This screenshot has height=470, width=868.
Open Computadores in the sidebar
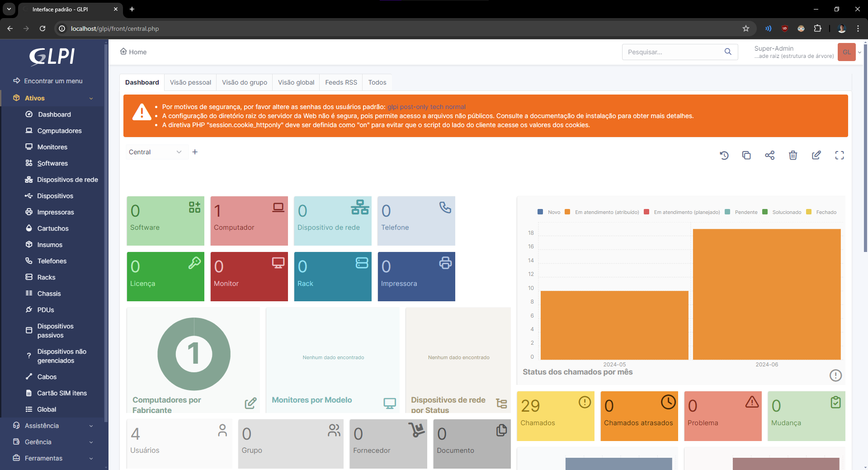pyautogui.click(x=59, y=131)
